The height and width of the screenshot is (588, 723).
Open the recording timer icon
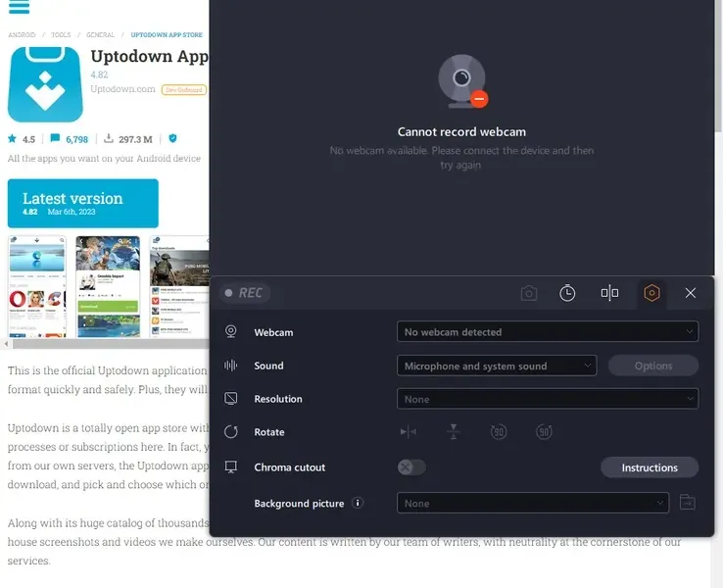click(x=567, y=293)
